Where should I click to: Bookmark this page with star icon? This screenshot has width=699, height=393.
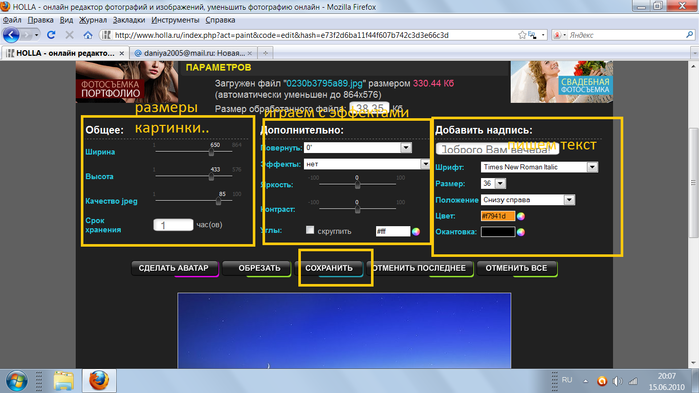pos(522,35)
